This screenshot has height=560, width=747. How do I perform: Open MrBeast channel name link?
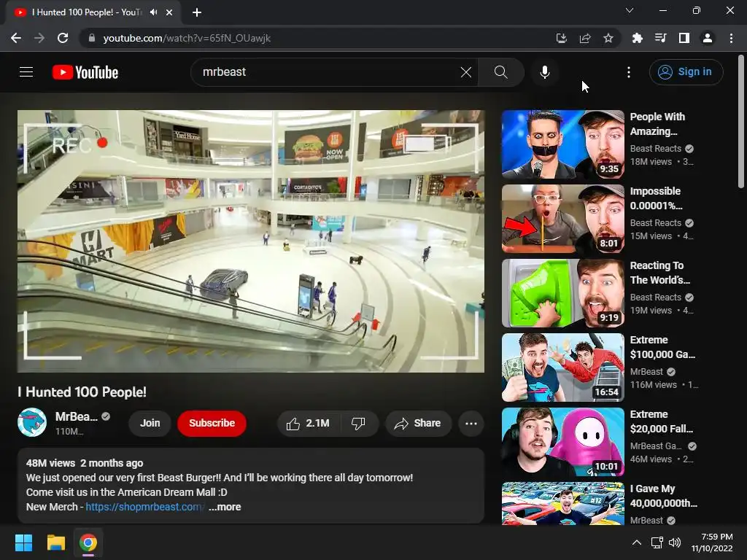(76, 416)
